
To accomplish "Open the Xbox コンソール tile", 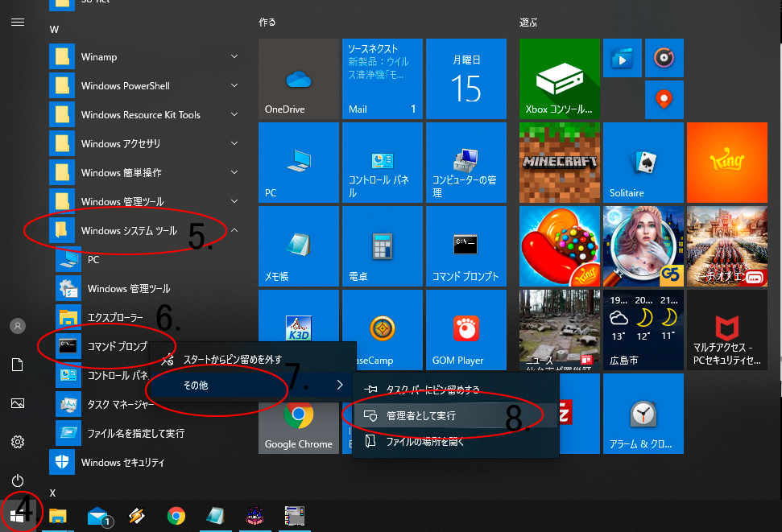I will tap(559, 79).
